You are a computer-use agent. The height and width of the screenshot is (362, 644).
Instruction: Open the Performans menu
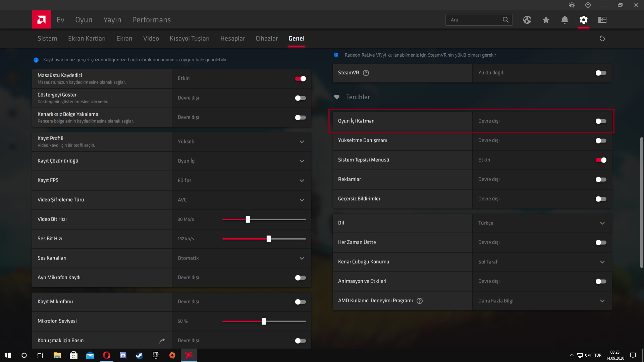[x=151, y=20]
